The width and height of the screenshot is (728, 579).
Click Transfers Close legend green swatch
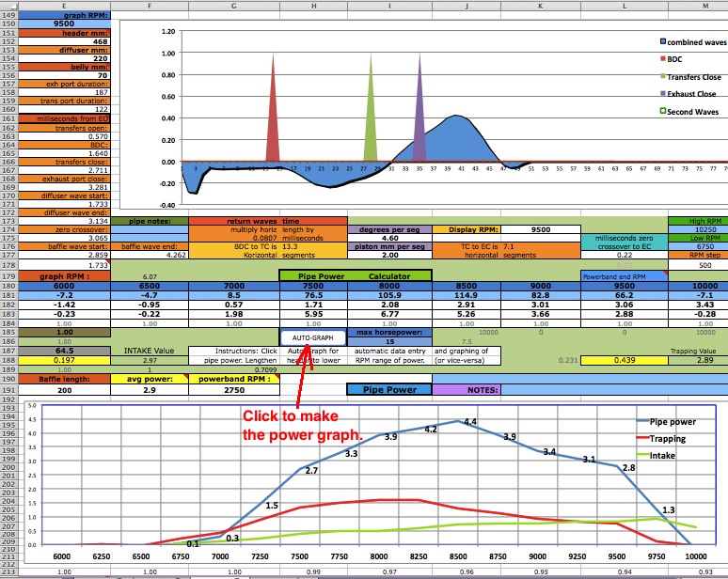[x=663, y=76]
